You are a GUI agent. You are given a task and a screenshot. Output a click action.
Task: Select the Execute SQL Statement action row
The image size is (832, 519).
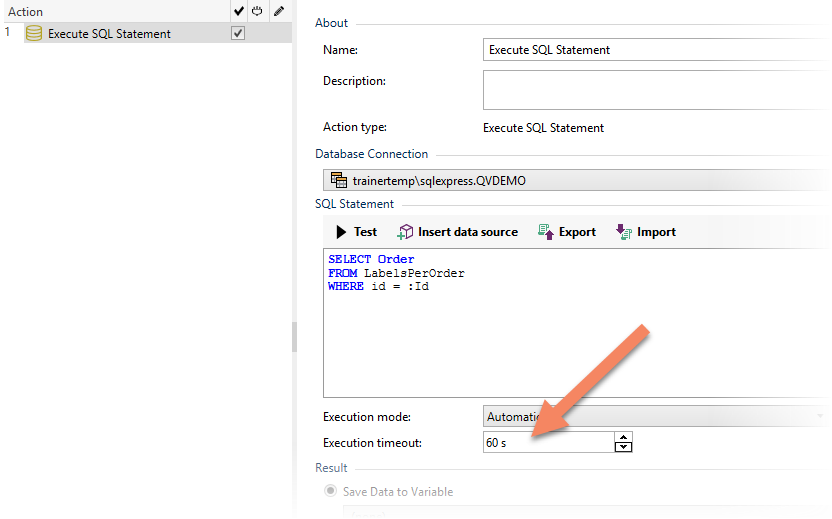click(x=110, y=34)
